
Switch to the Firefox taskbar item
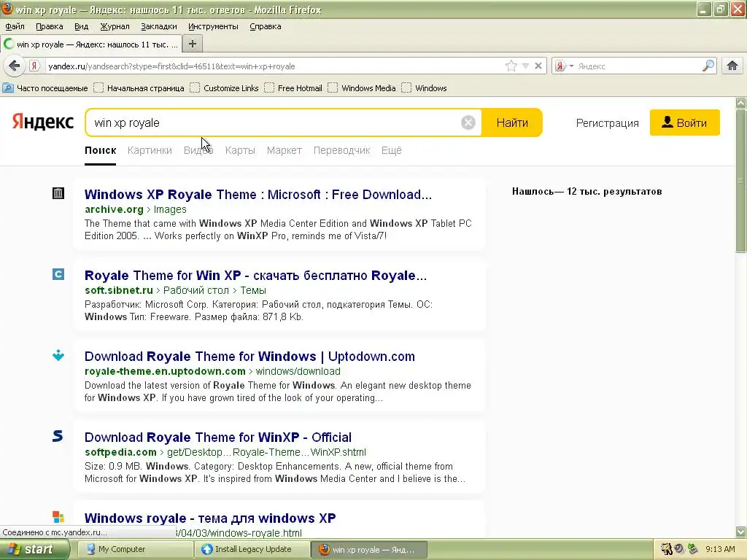(369, 549)
